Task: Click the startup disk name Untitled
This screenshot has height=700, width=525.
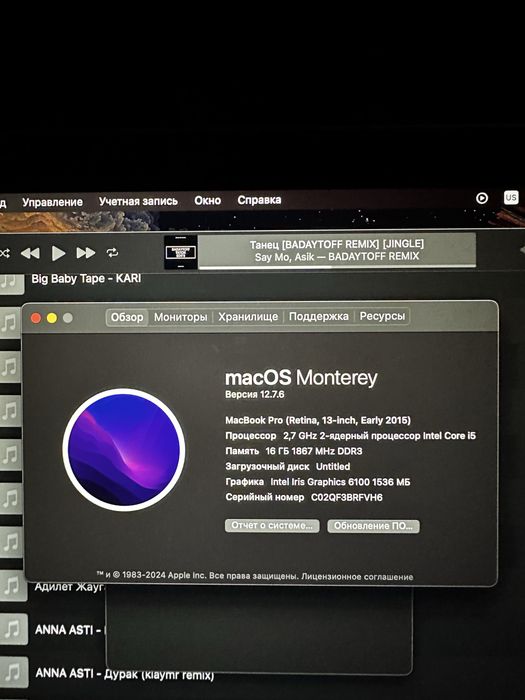Action: point(333,467)
